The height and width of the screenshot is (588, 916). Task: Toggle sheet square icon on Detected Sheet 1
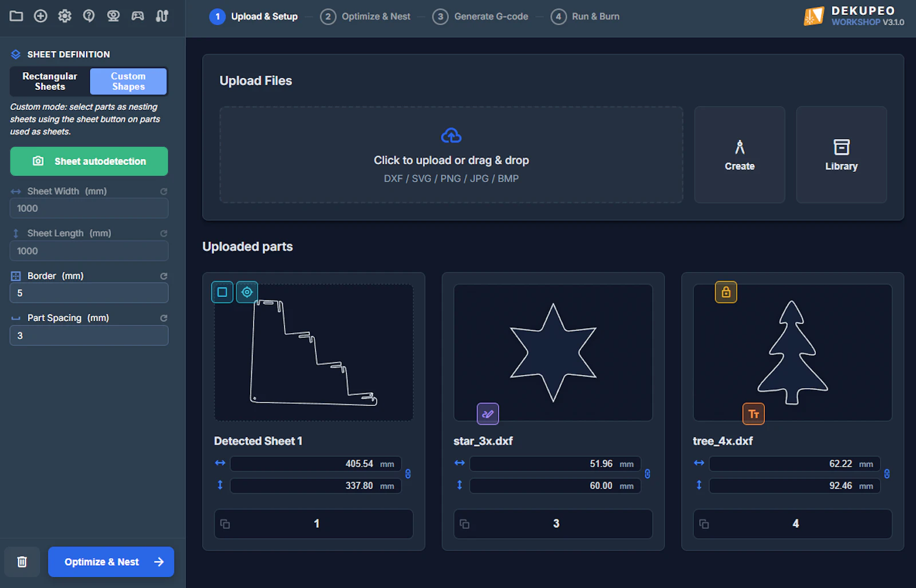click(x=222, y=292)
